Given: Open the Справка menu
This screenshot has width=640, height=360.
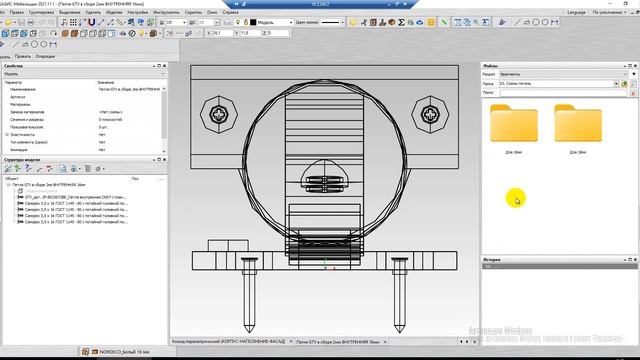Looking at the screenshot, I should point(231,12).
